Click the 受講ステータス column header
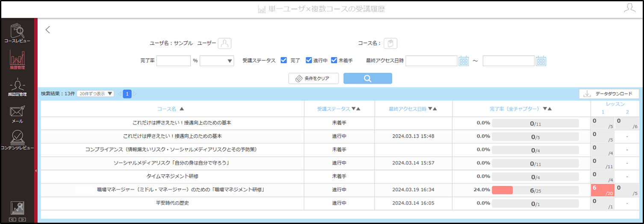 pos(334,109)
